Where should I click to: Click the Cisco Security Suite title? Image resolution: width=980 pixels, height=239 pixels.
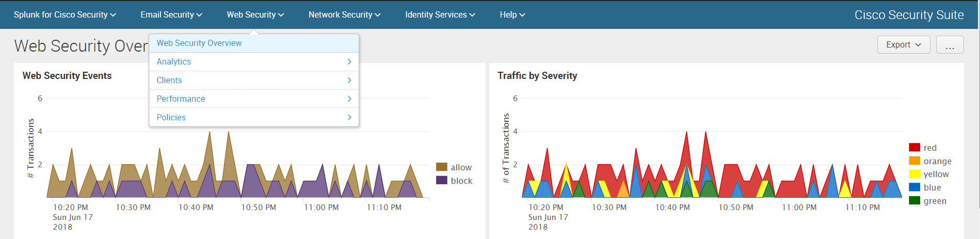909,15
